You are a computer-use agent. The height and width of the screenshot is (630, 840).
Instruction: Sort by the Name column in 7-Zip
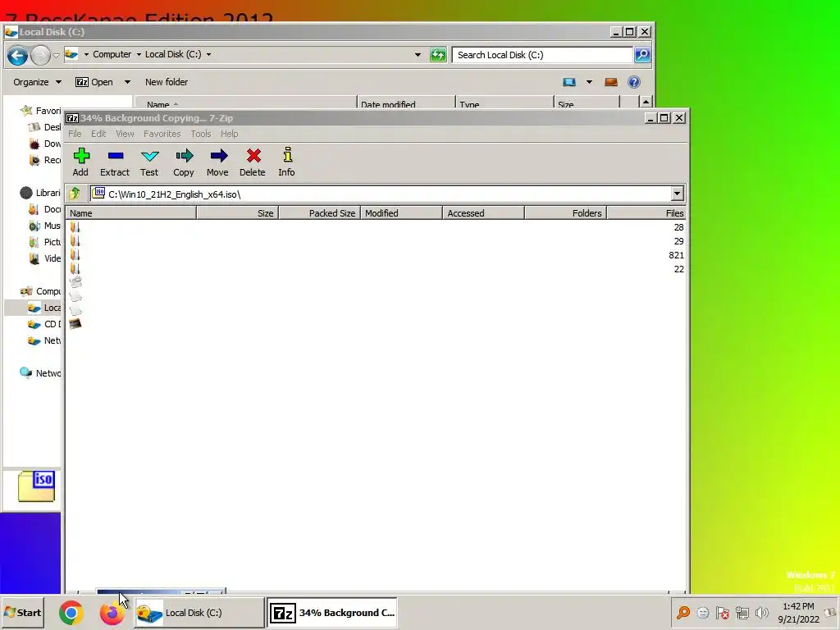click(x=131, y=213)
